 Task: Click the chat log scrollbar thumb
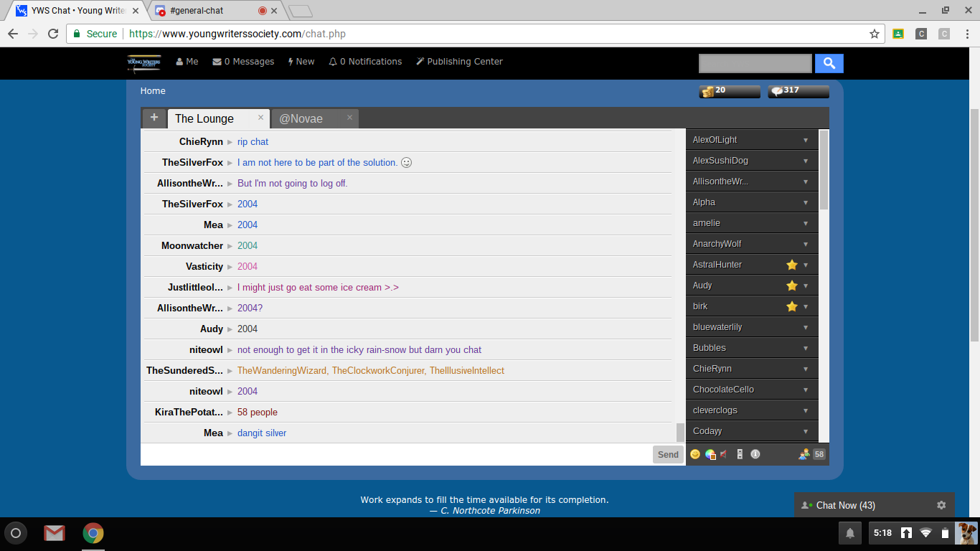coord(680,433)
